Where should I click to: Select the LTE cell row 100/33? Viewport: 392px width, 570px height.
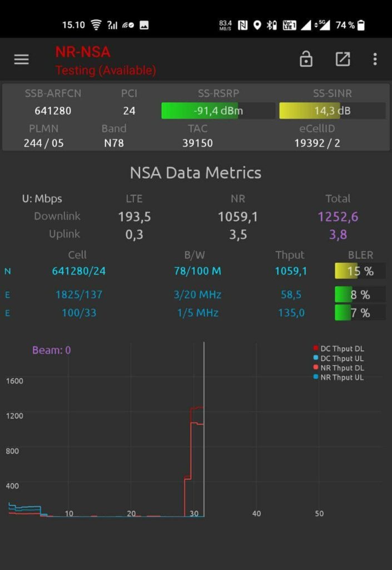(x=78, y=313)
